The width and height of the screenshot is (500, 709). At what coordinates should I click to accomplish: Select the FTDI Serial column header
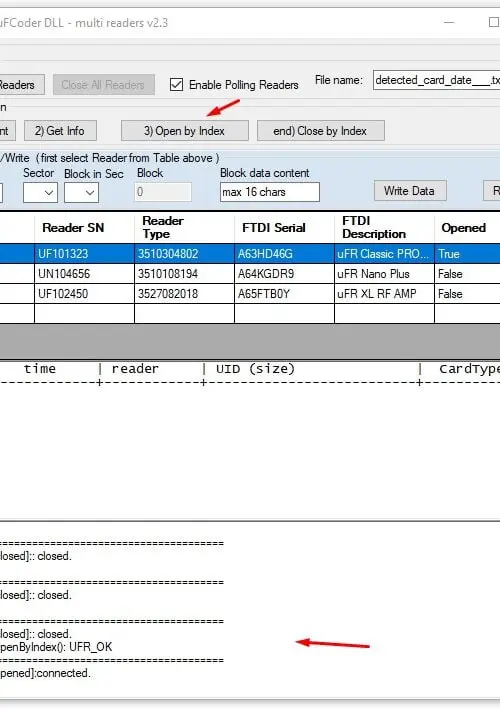[284, 228]
